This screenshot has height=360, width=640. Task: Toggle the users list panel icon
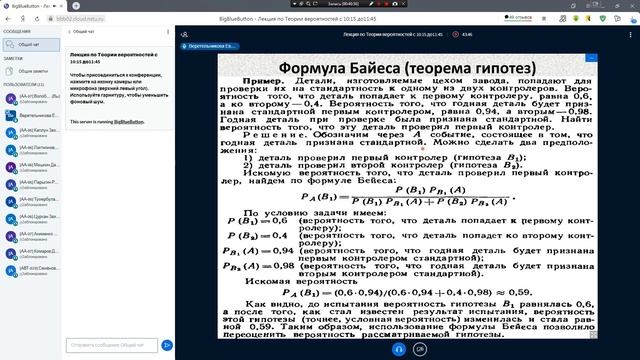pos(184,35)
